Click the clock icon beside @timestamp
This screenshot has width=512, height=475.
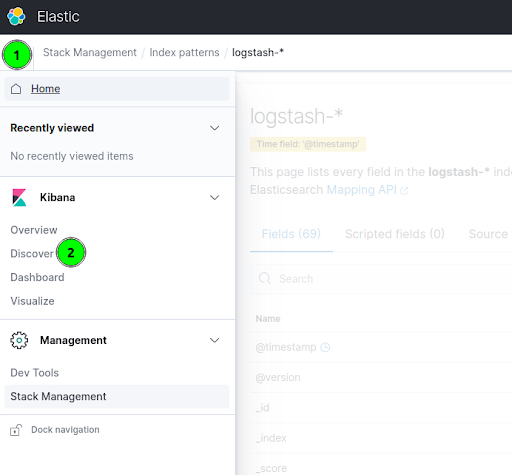tap(325, 347)
